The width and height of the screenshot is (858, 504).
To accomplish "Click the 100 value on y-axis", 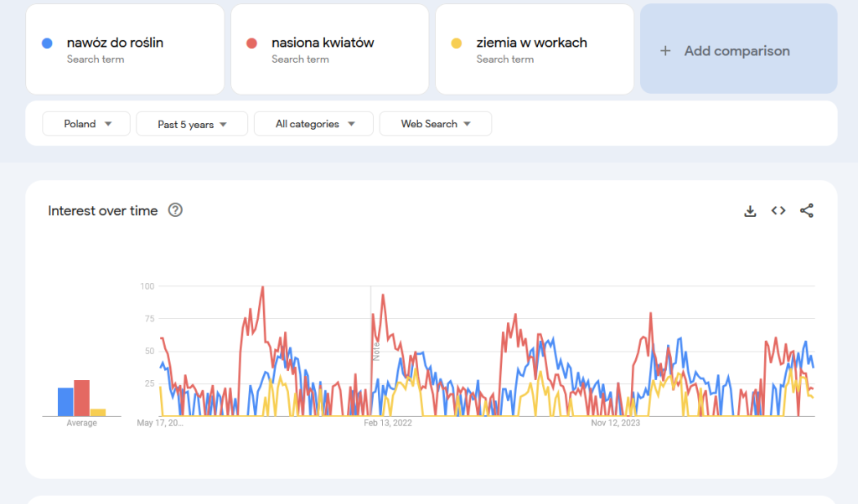I will click(x=147, y=285).
